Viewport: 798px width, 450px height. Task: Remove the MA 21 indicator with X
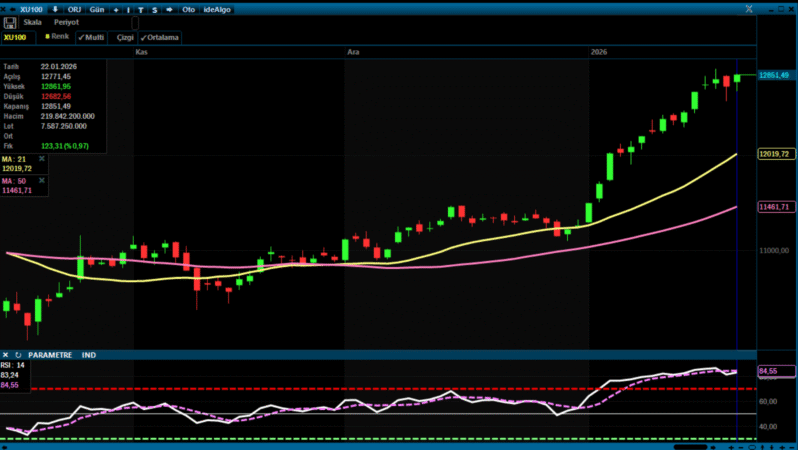click(x=42, y=158)
